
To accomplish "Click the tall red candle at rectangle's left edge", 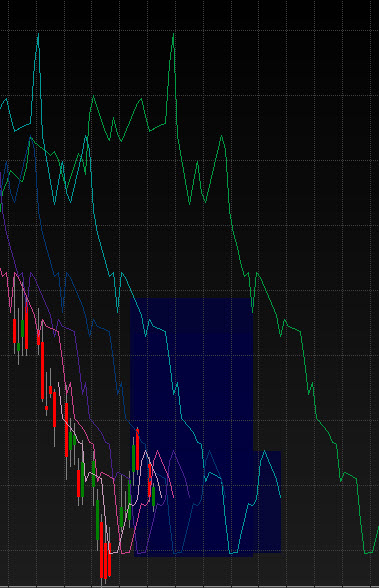I will click(x=137, y=450).
